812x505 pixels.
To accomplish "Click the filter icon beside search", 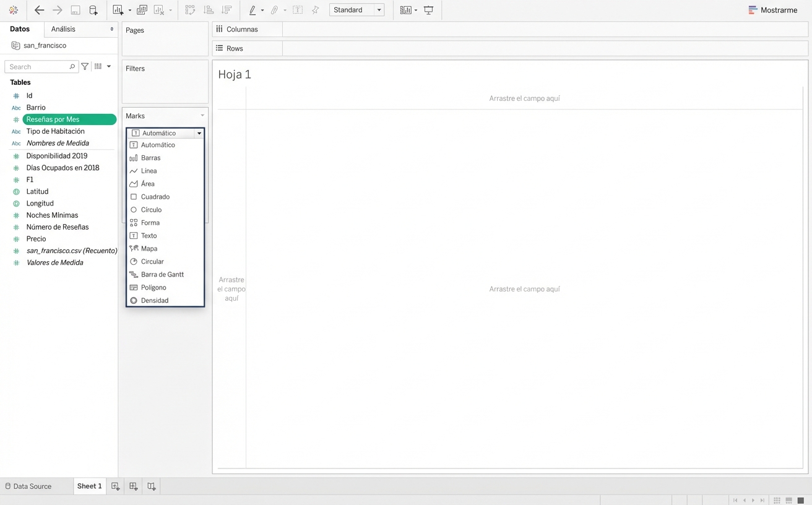I will [85, 66].
